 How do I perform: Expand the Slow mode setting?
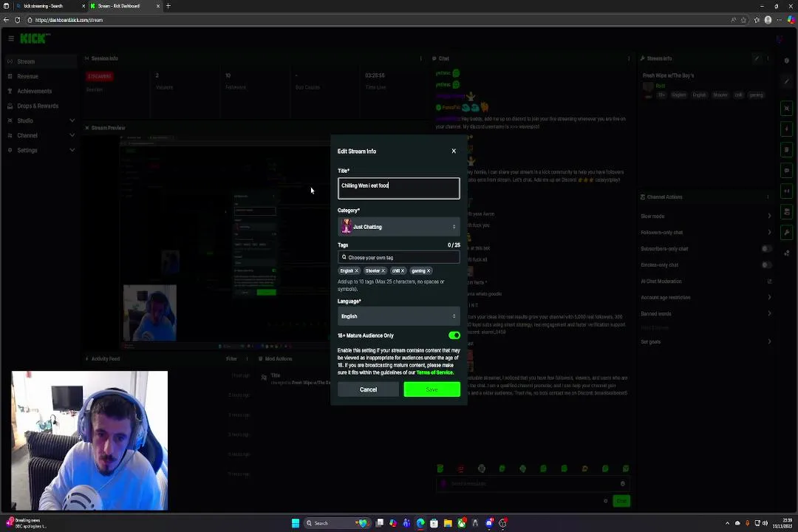point(706,216)
